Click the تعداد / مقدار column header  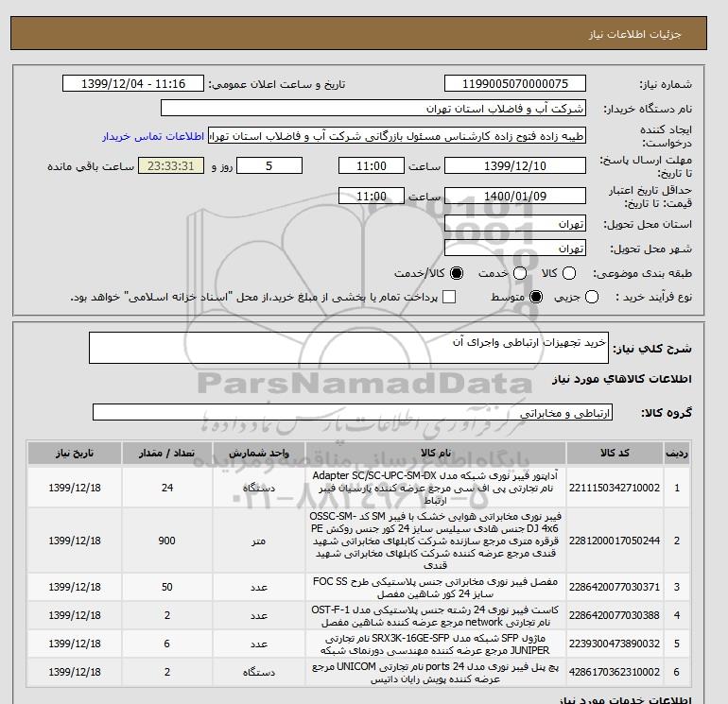click(x=167, y=453)
